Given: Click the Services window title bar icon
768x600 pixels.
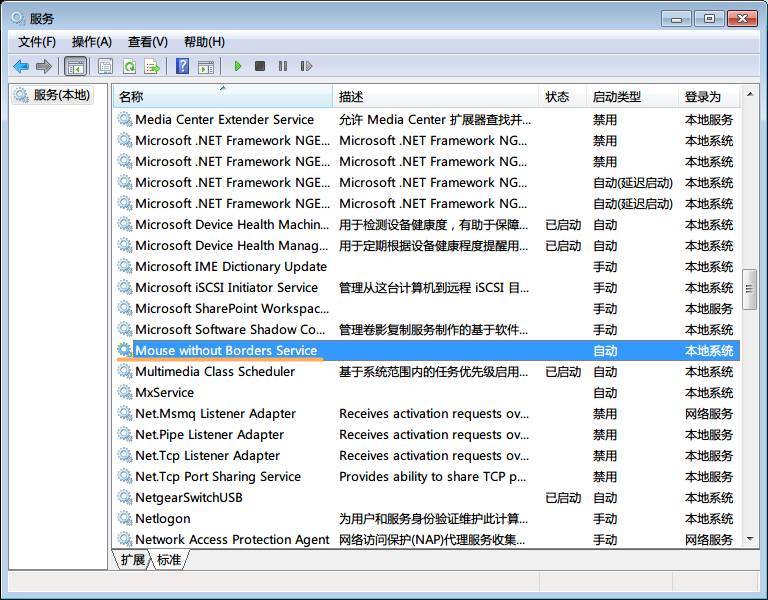Looking at the screenshot, I should (18, 18).
